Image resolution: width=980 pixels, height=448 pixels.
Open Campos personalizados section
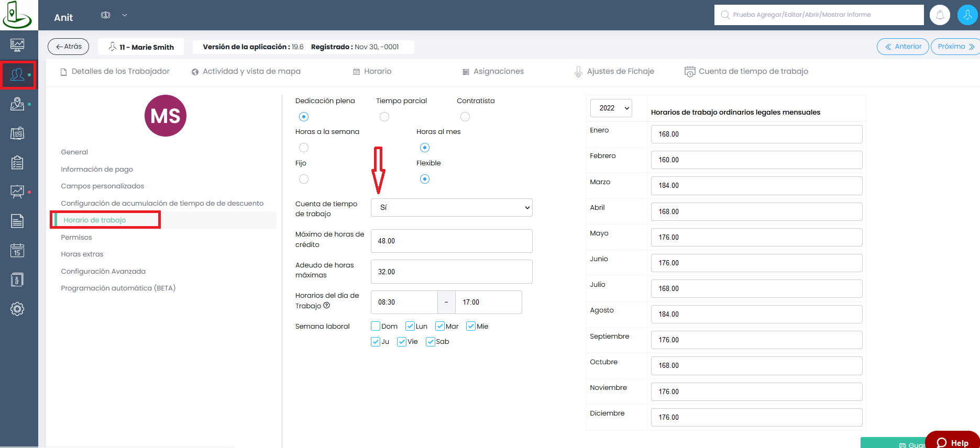point(102,186)
